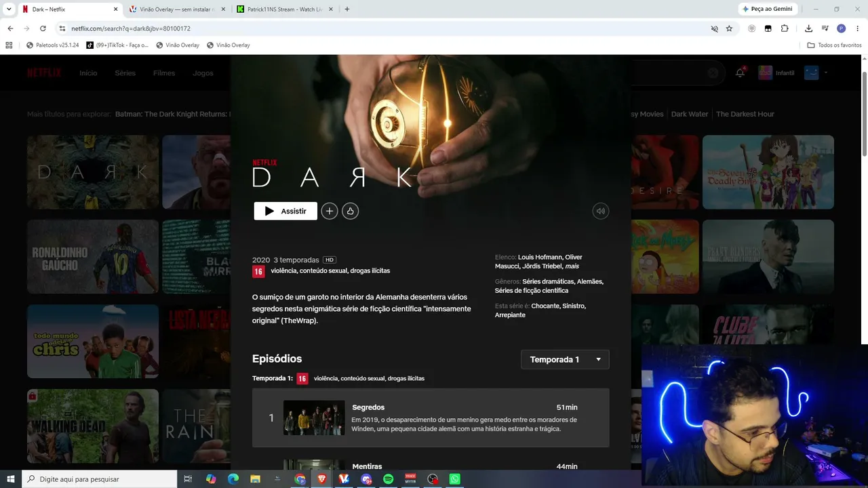Rate Dark with the thumbs-up icon
This screenshot has height=488, width=868.
point(350,211)
